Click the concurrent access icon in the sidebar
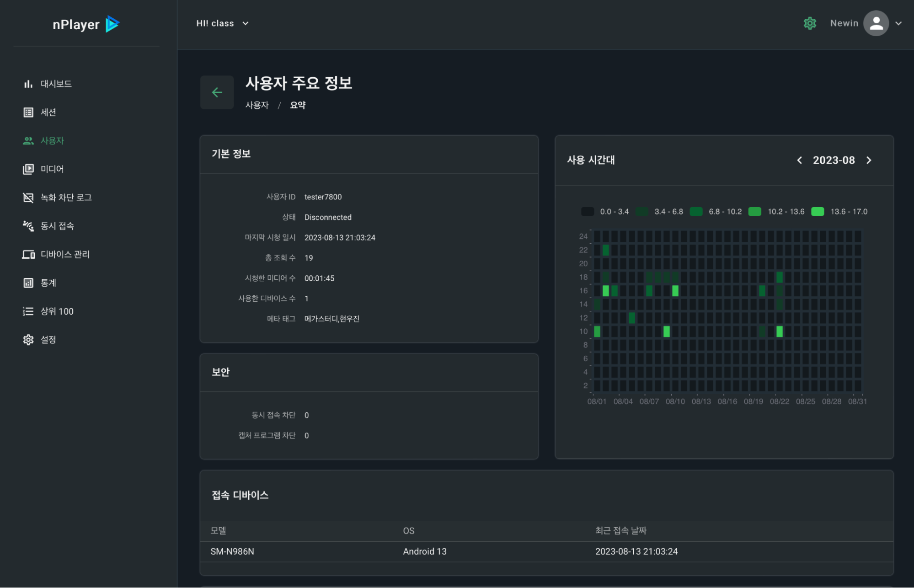 (28, 226)
